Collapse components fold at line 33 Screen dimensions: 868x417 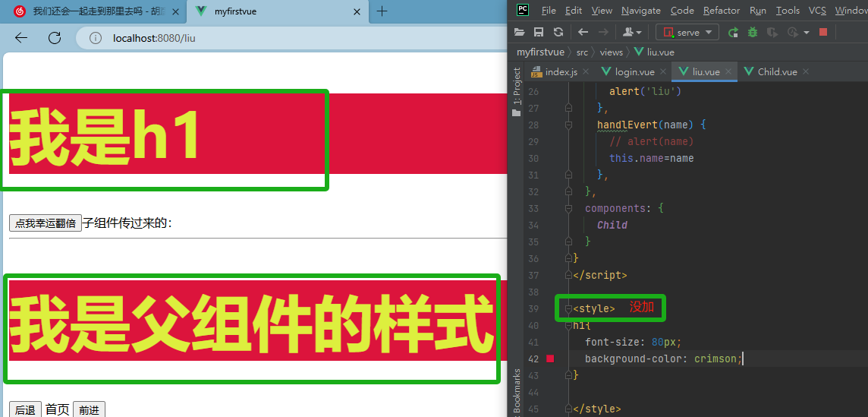[568, 208]
